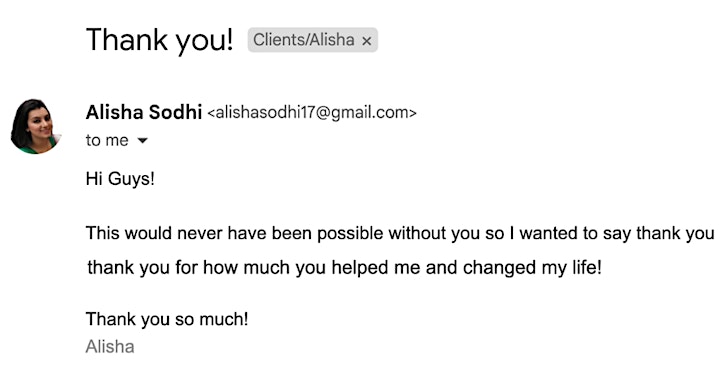Click the 'to me' recipient text
The height and width of the screenshot is (378, 720).
107,140
